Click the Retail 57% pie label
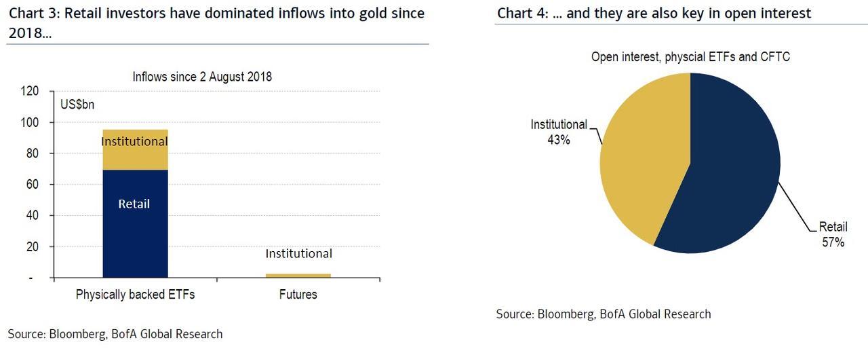Viewport: 868px width, 353px height. point(833,234)
